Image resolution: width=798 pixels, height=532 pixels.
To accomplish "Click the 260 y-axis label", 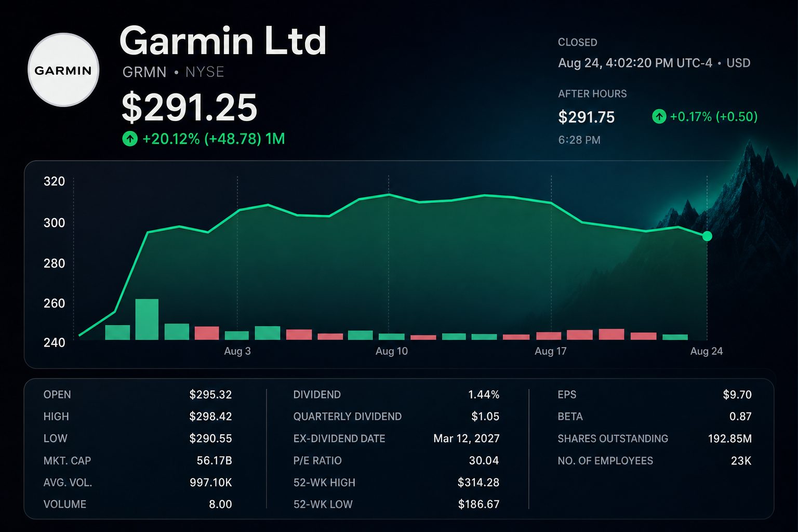I will (54, 303).
